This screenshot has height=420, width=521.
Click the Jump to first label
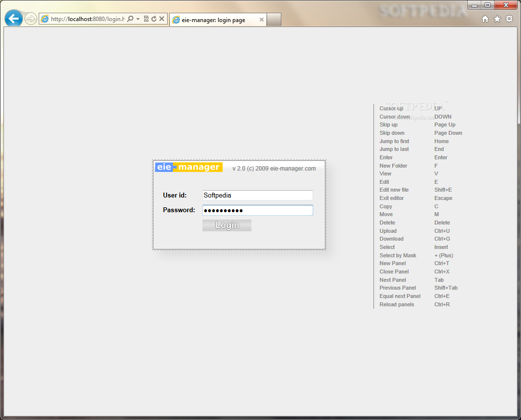(x=395, y=141)
